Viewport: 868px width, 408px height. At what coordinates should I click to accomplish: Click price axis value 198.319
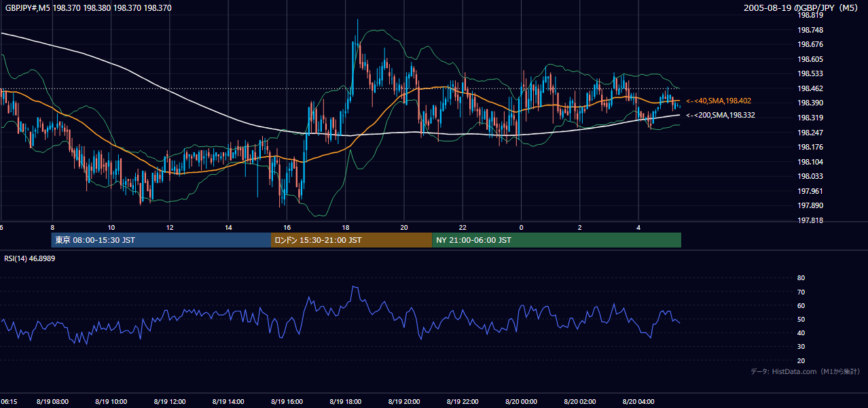click(x=810, y=118)
